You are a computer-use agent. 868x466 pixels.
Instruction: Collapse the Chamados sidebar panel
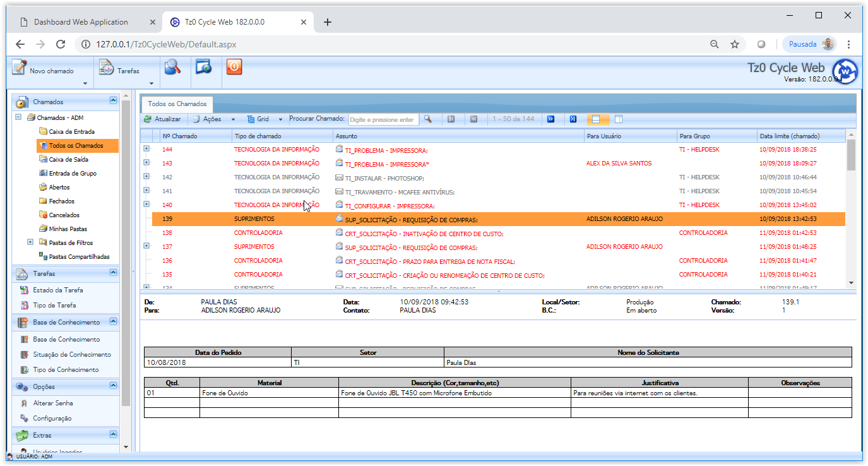(113, 100)
